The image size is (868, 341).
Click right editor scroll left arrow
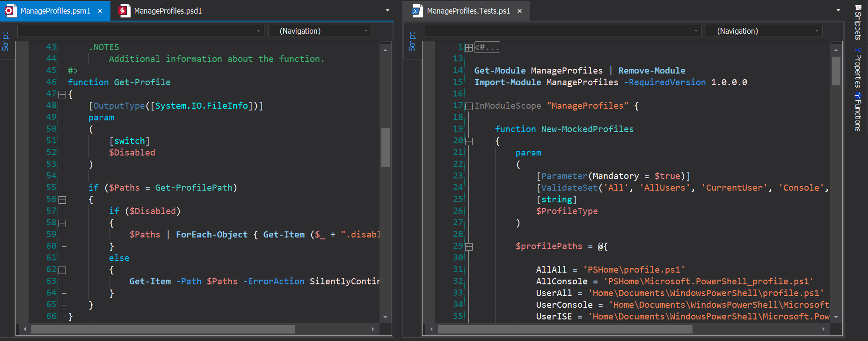(x=431, y=329)
